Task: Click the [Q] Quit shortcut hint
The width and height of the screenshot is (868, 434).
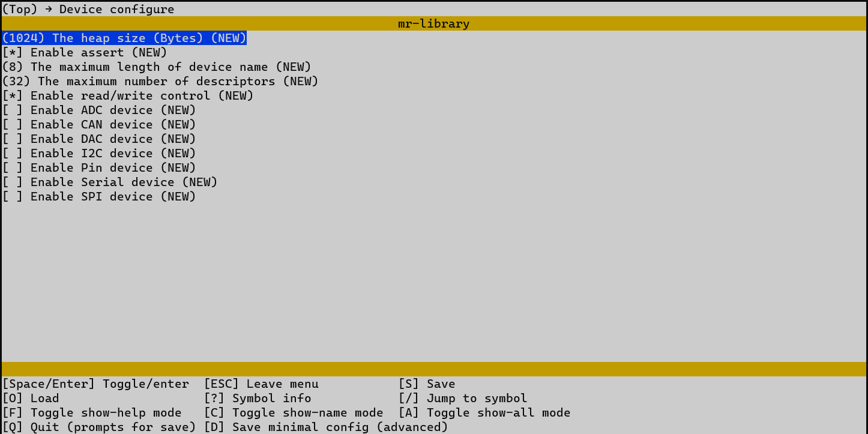Action: point(99,427)
